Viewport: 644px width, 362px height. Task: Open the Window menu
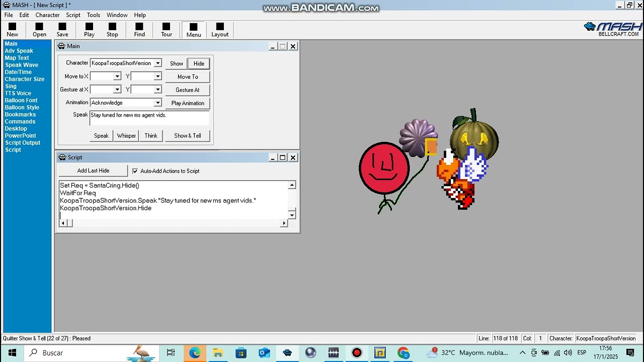(x=117, y=15)
